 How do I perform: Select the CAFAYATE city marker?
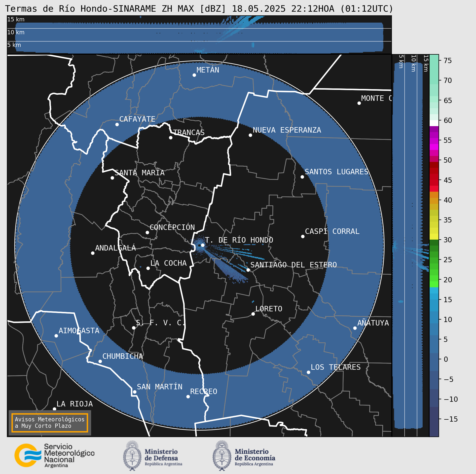tap(117, 124)
